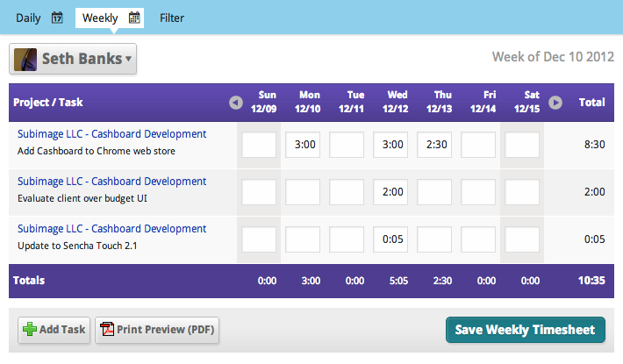Click Wednesday 2:00 field for Evaluate client task

pos(390,192)
